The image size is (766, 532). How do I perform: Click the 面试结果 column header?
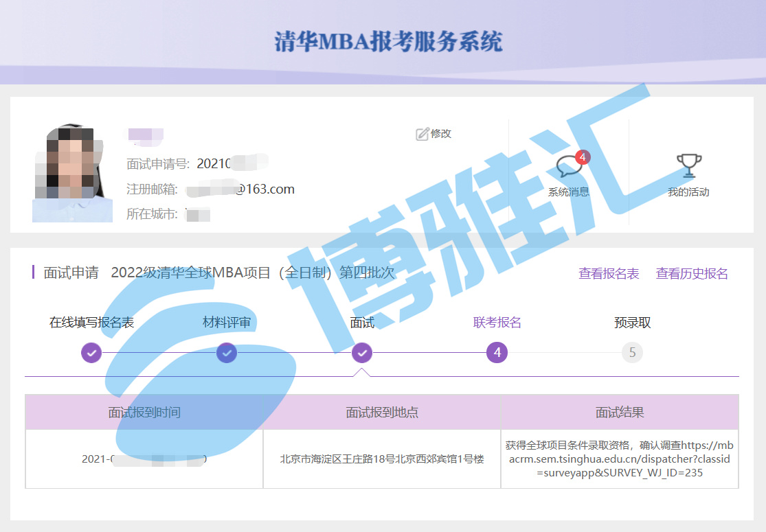[620, 413]
